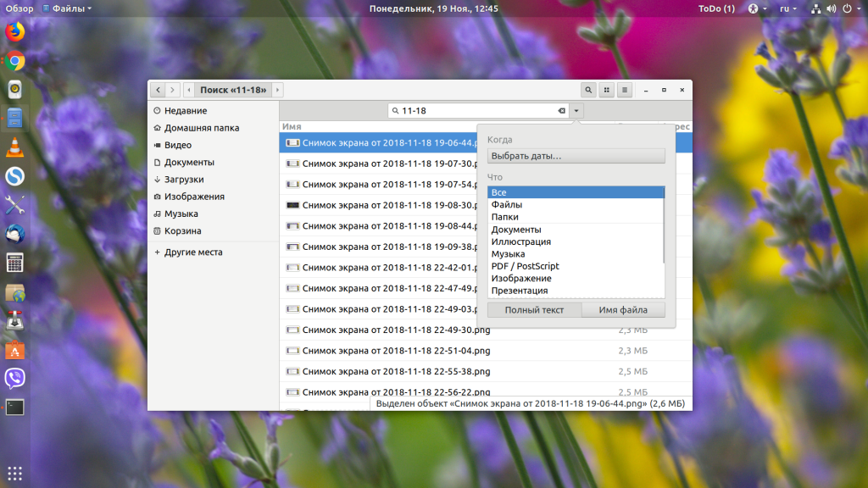Open Ubuntu Software orange bag icon
The image size is (868, 488).
click(15, 350)
